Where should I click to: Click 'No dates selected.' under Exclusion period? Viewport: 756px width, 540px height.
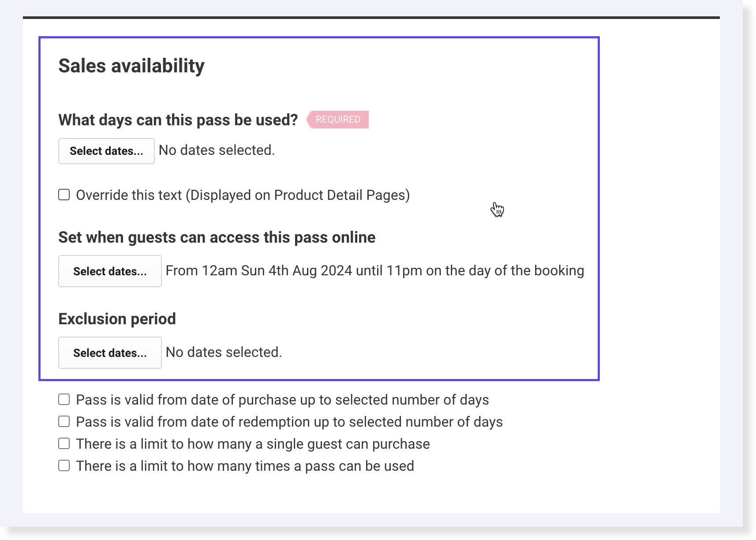(x=224, y=352)
